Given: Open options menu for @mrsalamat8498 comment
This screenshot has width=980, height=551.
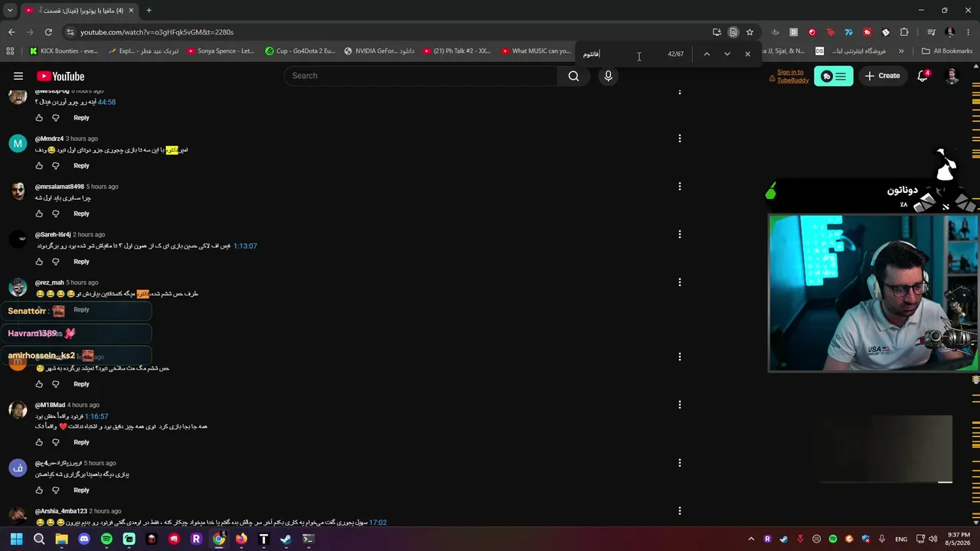Looking at the screenshot, I should tap(679, 187).
